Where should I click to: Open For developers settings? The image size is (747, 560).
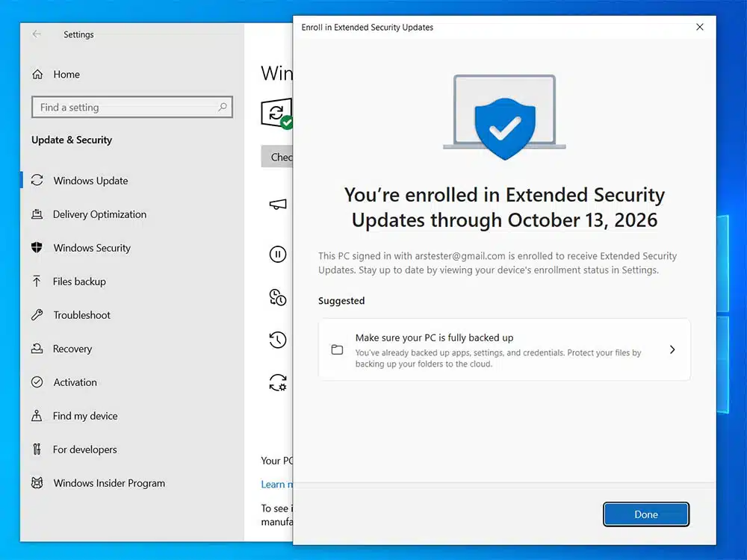click(x=84, y=449)
